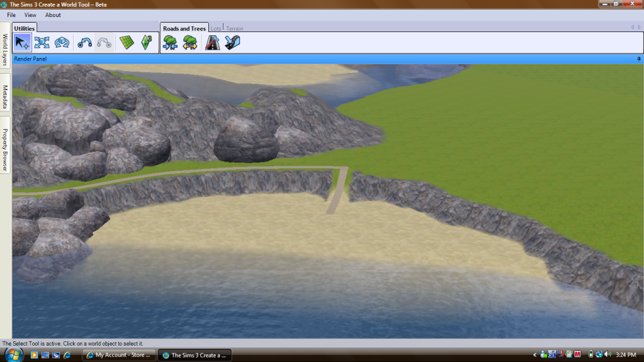This screenshot has height=362, width=644.
Task: Choose the Move object tool icon
Action: [x=42, y=43]
